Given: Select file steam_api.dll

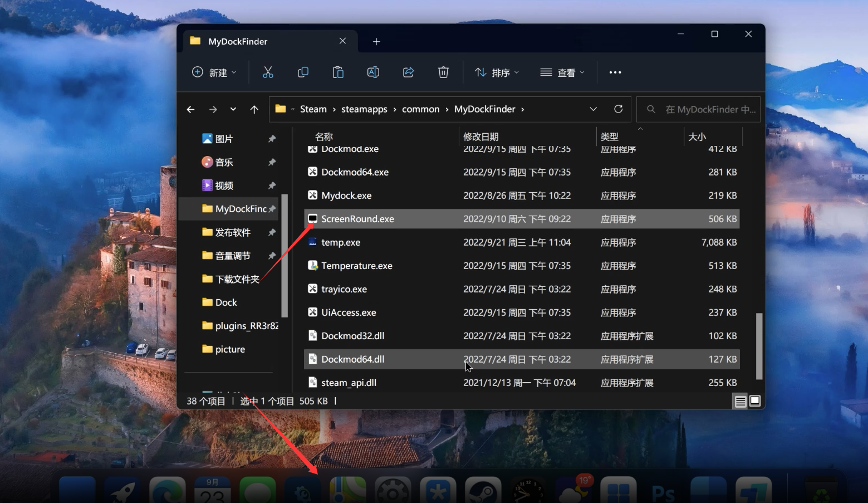Looking at the screenshot, I should [x=522, y=383].
